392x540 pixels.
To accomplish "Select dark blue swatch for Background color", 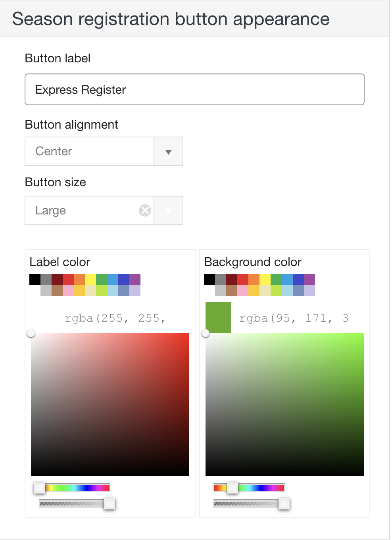I will coord(298,280).
